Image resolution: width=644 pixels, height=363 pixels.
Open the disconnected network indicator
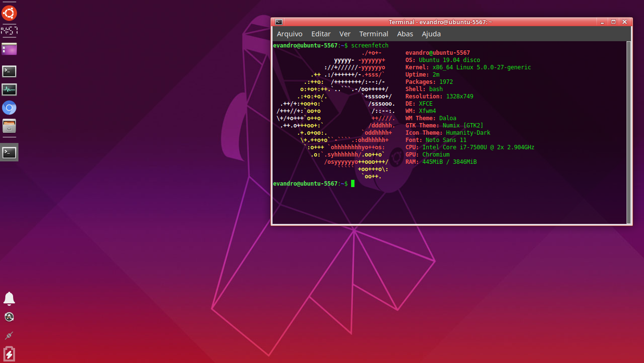click(x=9, y=335)
